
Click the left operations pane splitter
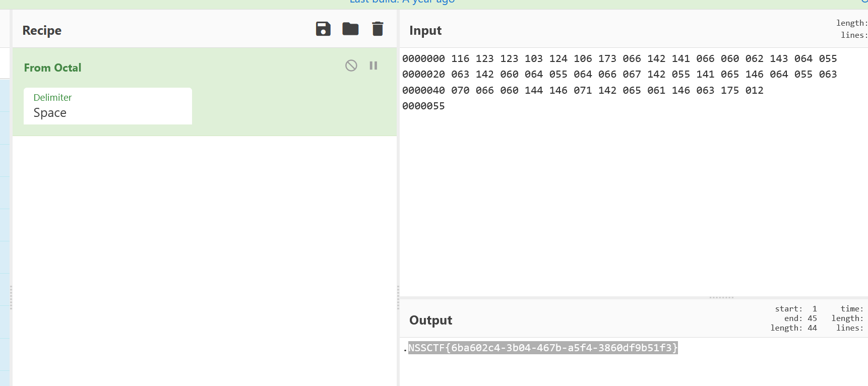click(x=11, y=297)
